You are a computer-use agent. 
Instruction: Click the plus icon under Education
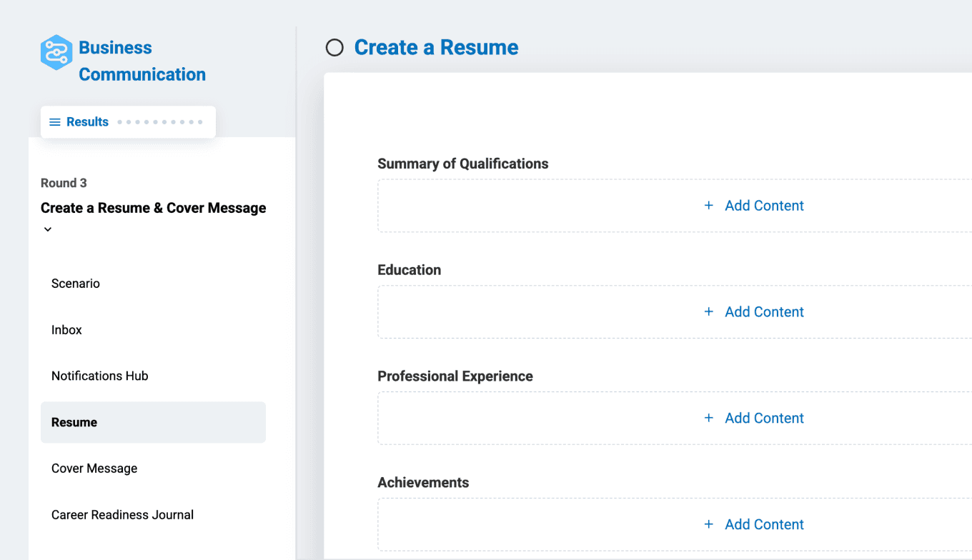(708, 312)
